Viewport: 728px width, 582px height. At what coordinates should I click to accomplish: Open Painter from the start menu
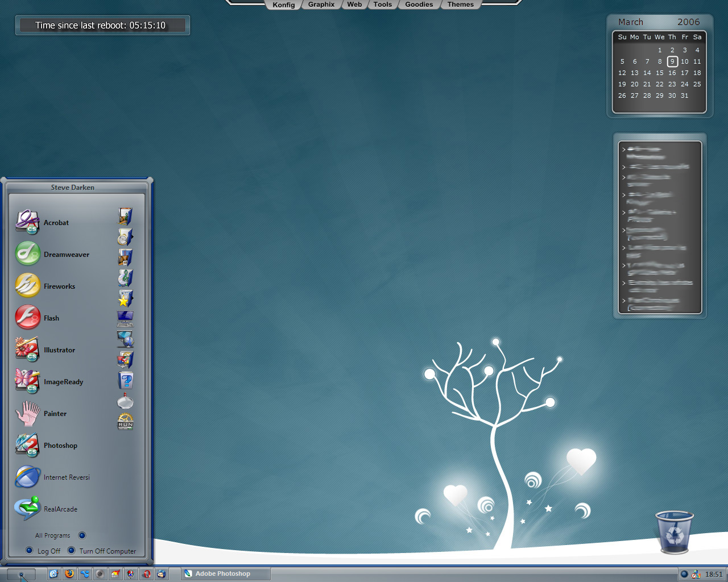(x=41, y=413)
